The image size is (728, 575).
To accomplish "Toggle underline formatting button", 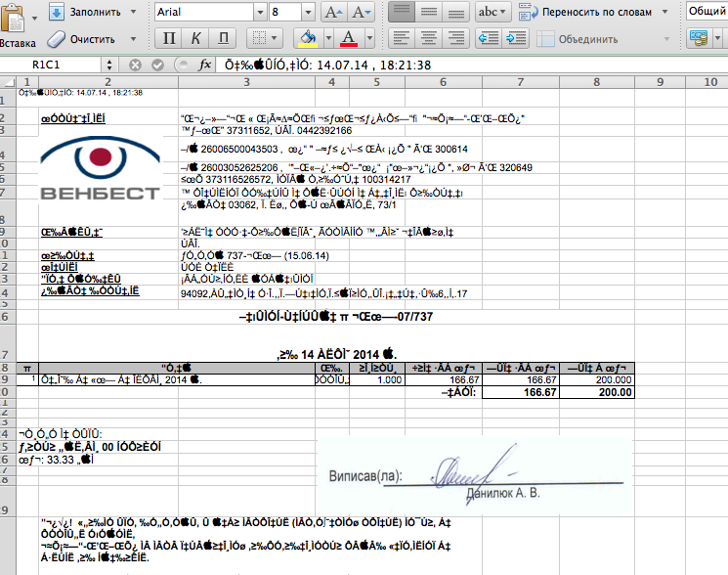I will click(x=223, y=38).
